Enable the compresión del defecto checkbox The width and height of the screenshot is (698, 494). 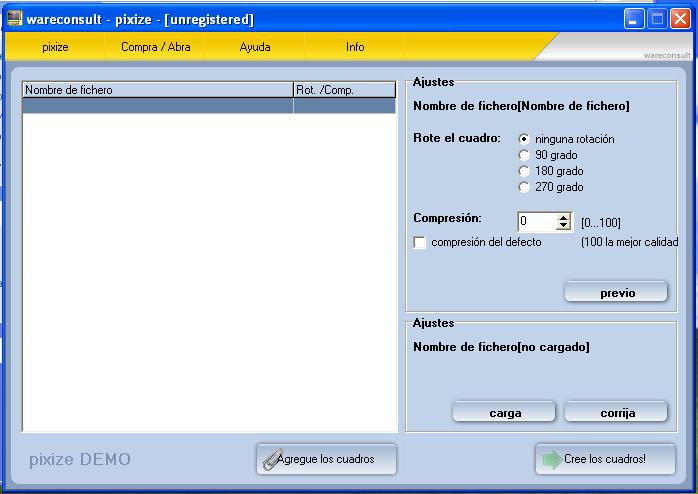tap(420, 243)
